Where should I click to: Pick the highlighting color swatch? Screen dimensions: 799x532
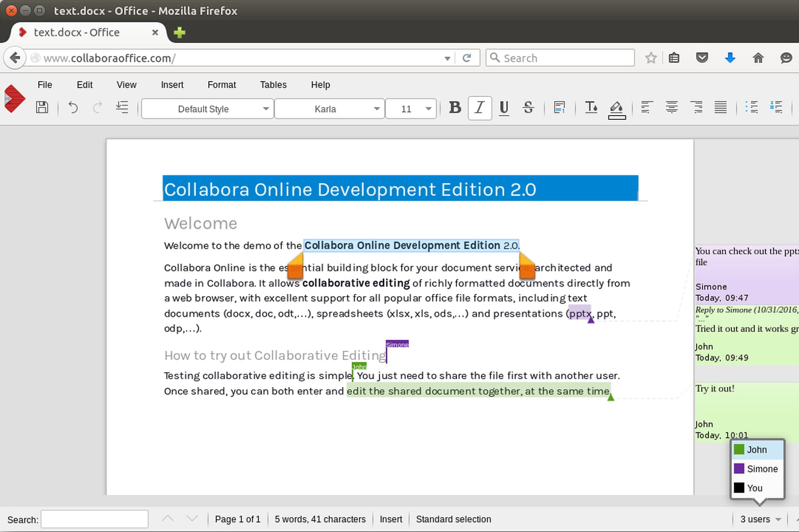616,109
